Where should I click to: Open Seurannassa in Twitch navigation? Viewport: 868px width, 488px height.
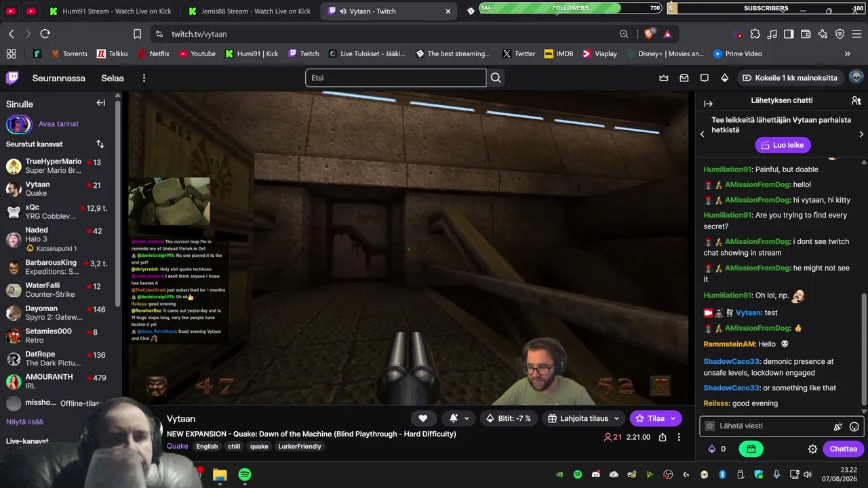(59, 78)
